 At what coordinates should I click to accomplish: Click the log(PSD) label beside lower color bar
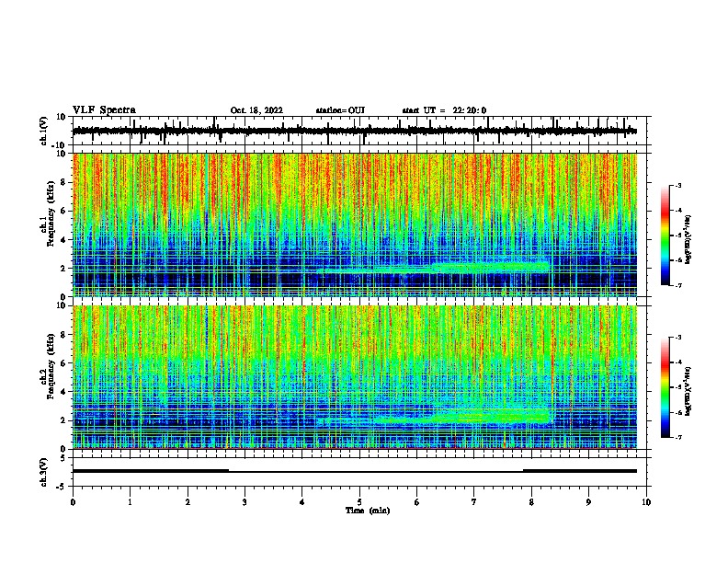pyautogui.click(x=688, y=392)
